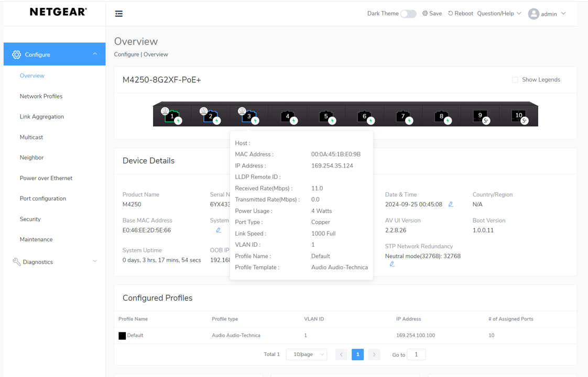Open Neighbor in sidebar
The width and height of the screenshot is (588, 377).
click(31, 158)
